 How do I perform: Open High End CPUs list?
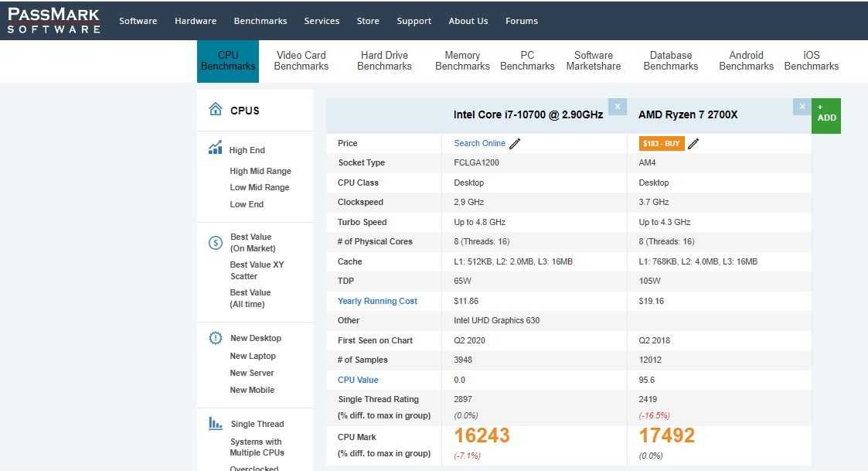[247, 150]
